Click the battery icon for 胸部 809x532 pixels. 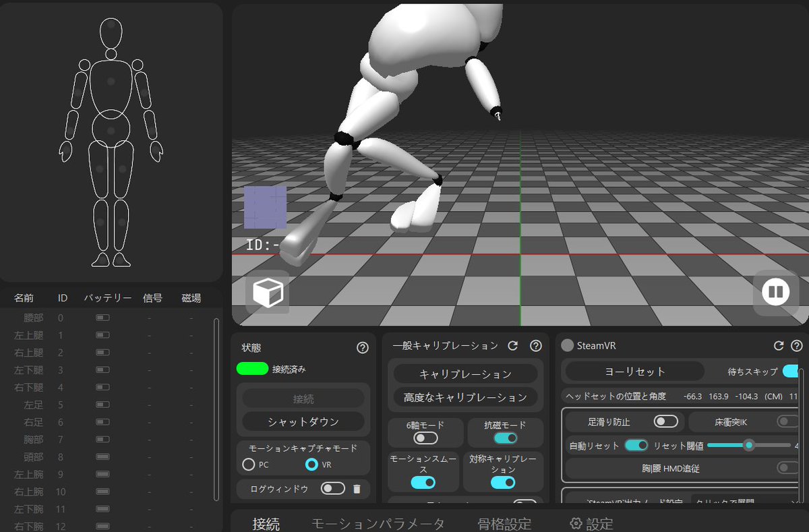[x=102, y=440]
